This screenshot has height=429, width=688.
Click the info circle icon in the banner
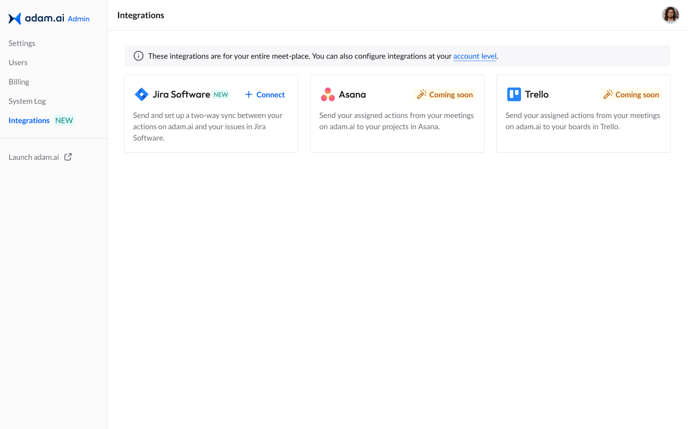pos(138,56)
